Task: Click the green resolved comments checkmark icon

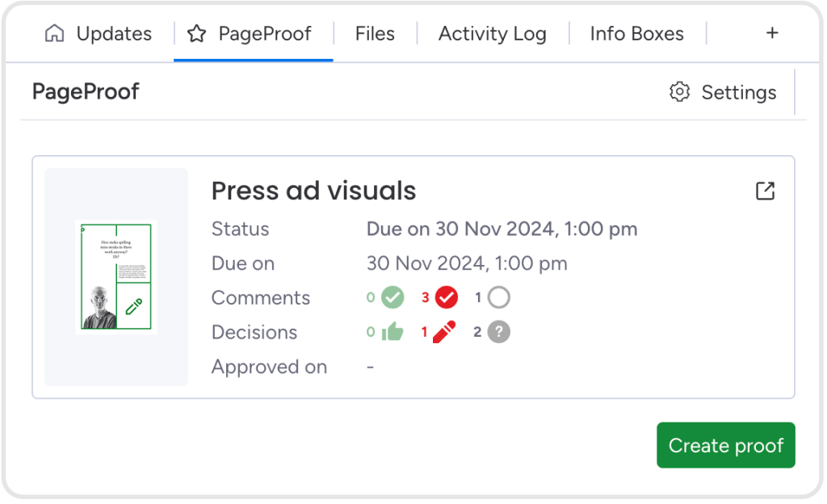Action: (x=393, y=298)
